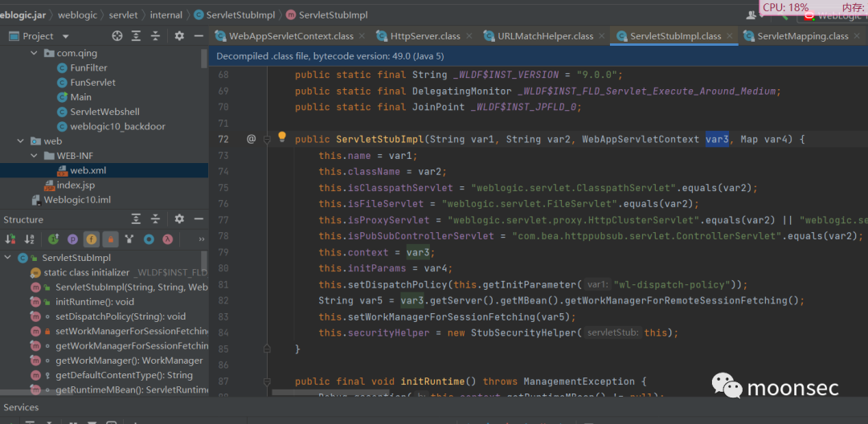Click the highlighted var3 parameter on line 72
This screenshot has width=868, height=424.
click(x=717, y=139)
